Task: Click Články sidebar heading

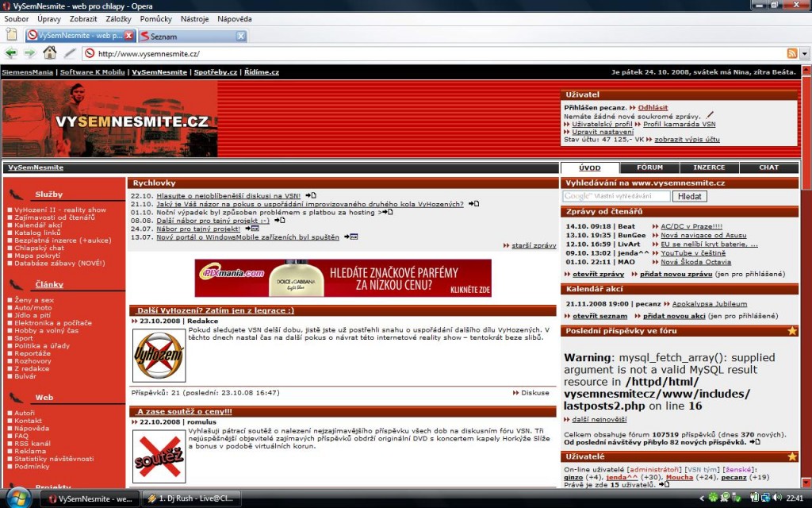Action: point(49,285)
